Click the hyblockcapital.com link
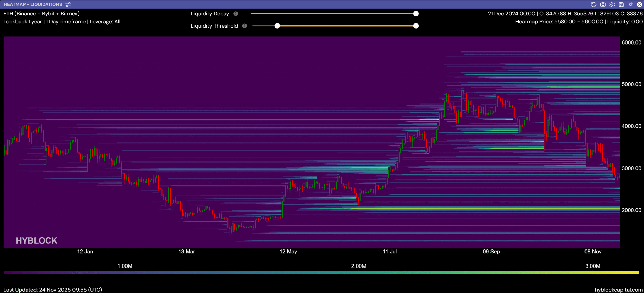The width and height of the screenshot is (644, 293). pyautogui.click(x=618, y=290)
